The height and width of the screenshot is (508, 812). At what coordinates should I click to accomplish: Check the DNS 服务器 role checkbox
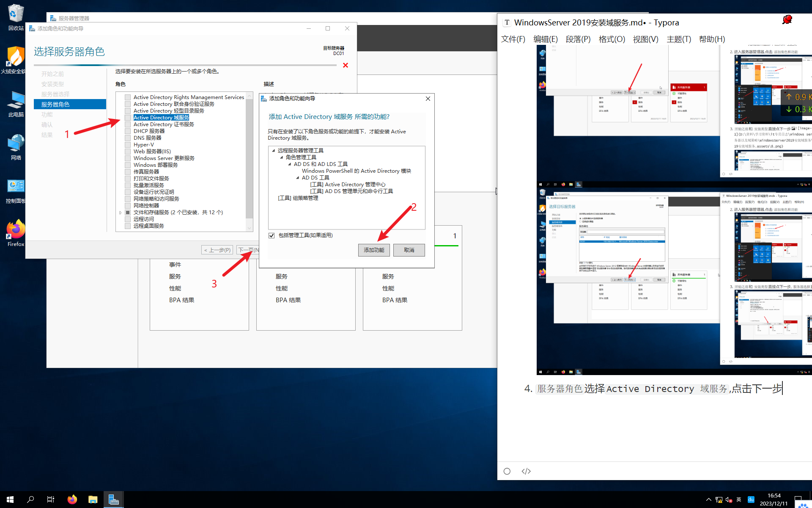coord(128,138)
